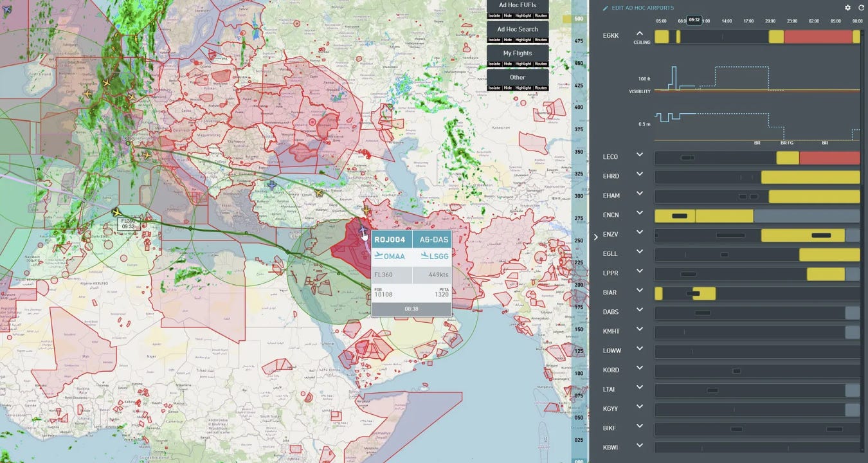Select the My Flights group header
The image size is (868, 463).
click(518, 53)
